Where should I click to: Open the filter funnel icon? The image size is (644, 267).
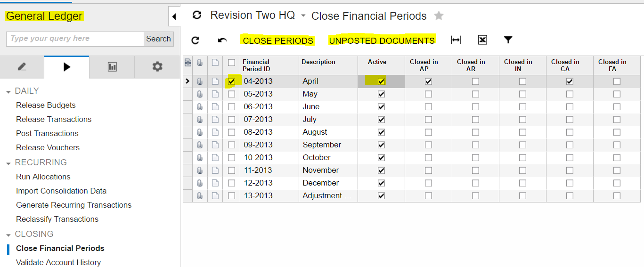pyautogui.click(x=508, y=40)
